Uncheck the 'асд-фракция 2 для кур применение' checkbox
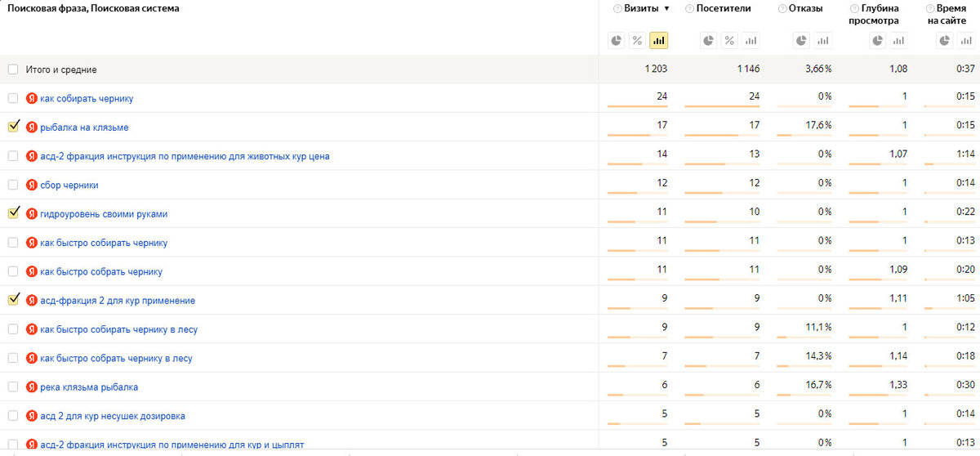The width and height of the screenshot is (980, 456). pos(12,300)
